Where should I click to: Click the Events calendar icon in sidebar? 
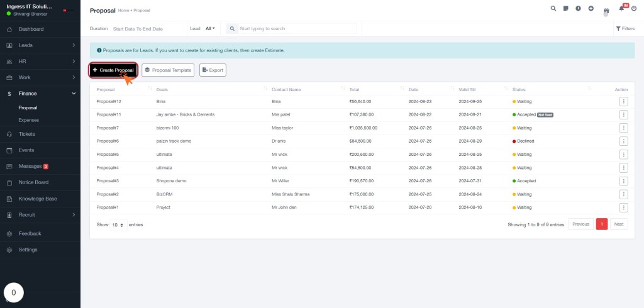pos(9,150)
